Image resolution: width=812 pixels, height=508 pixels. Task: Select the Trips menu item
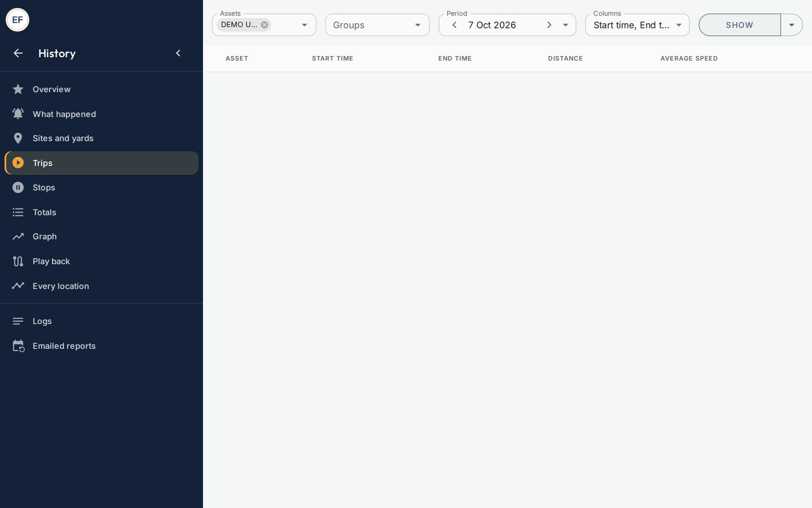point(101,163)
